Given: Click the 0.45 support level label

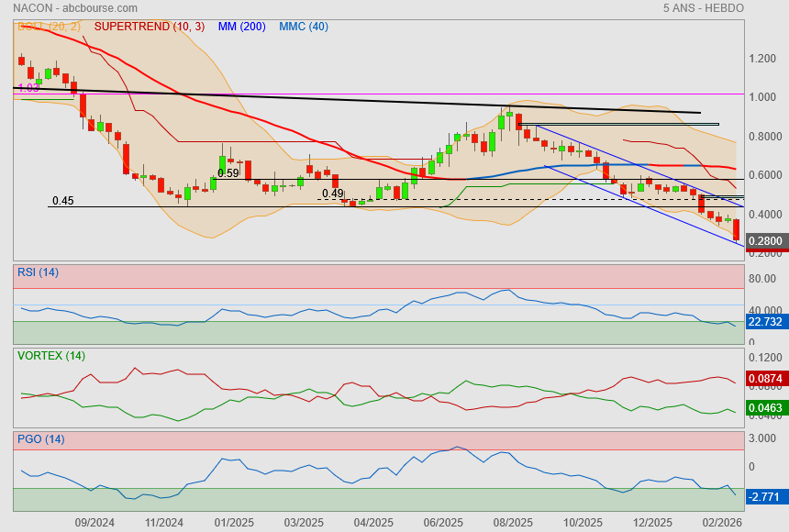Looking at the screenshot, I should point(62,201).
